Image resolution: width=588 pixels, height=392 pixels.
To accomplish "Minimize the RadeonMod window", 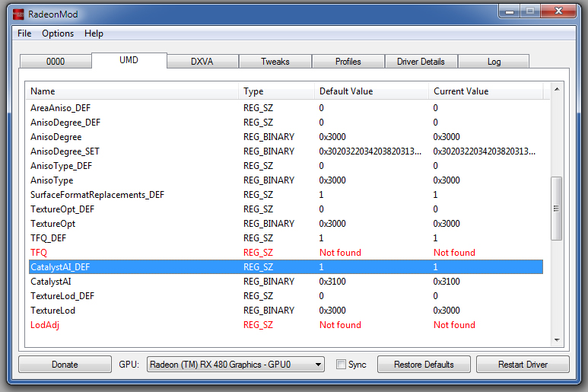I will click(509, 11).
